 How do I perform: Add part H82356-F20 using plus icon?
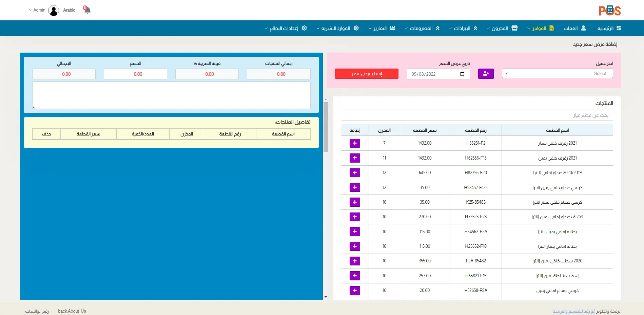[355, 173]
